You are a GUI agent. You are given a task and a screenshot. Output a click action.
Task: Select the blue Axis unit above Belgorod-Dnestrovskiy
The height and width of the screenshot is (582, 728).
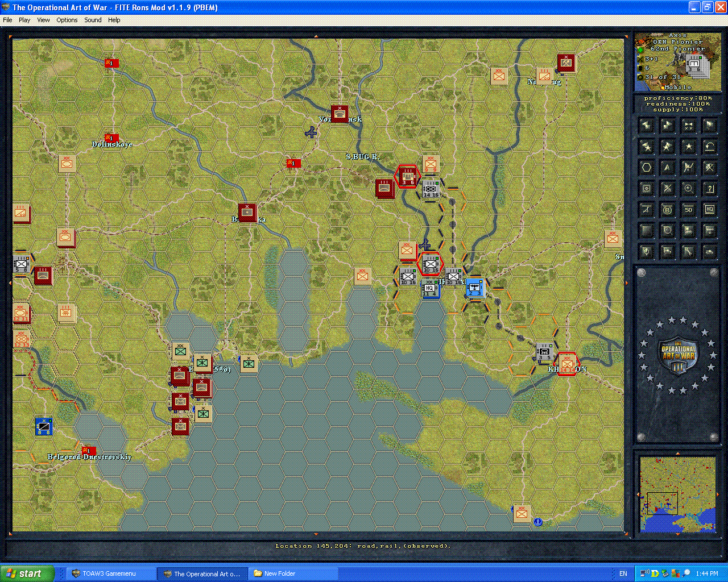point(44,426)
